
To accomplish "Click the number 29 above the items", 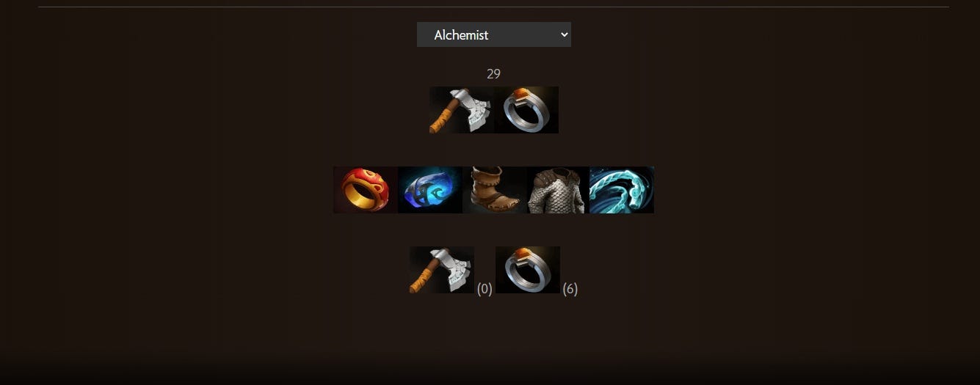I will pyautogui.click(x=493, y=74).
